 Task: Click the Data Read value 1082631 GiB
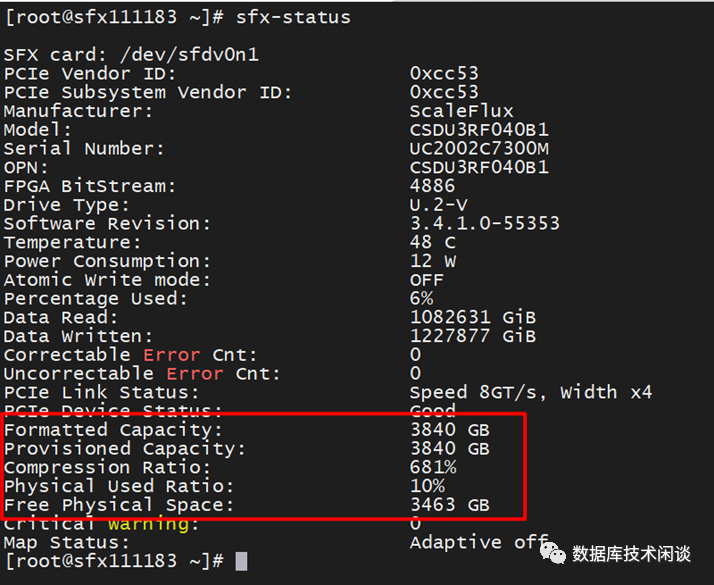pyautogui.click(x=473, y=317)
